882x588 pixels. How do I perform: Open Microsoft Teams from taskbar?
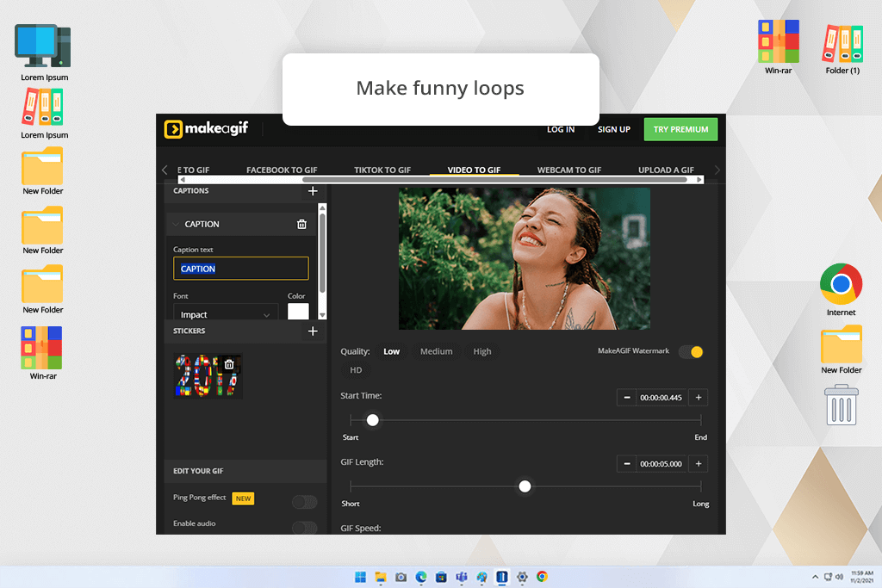point(462,577)
